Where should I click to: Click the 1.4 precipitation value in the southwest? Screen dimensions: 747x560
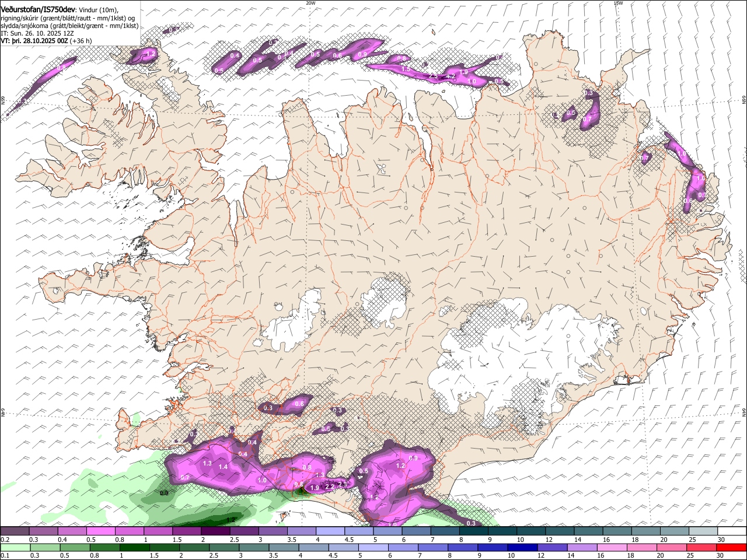[223, 467]
